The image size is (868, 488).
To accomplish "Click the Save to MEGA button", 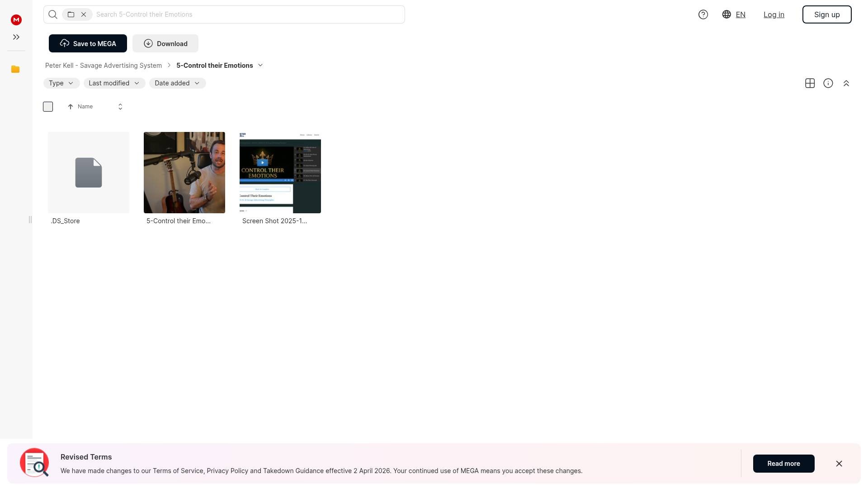I will [88, 43].
